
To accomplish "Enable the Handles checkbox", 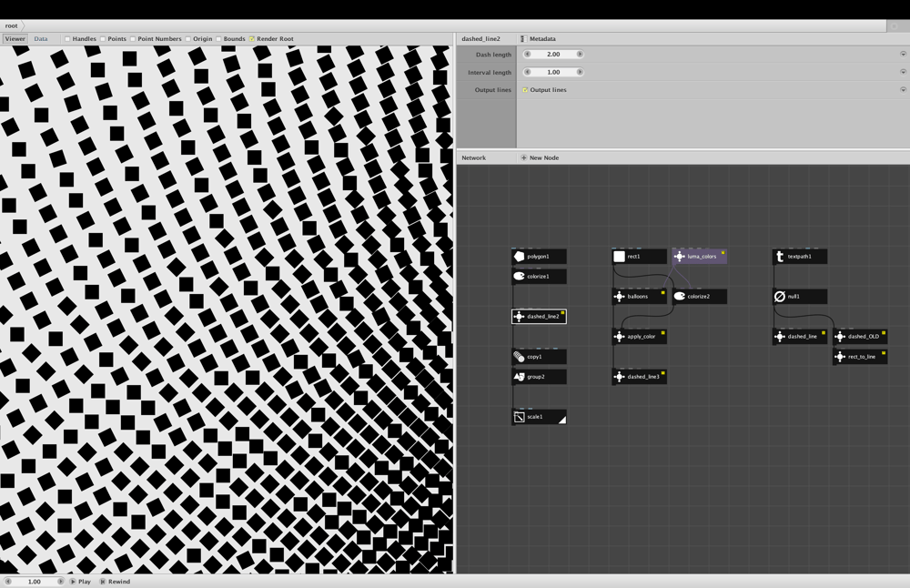I will tap(67, 39).
